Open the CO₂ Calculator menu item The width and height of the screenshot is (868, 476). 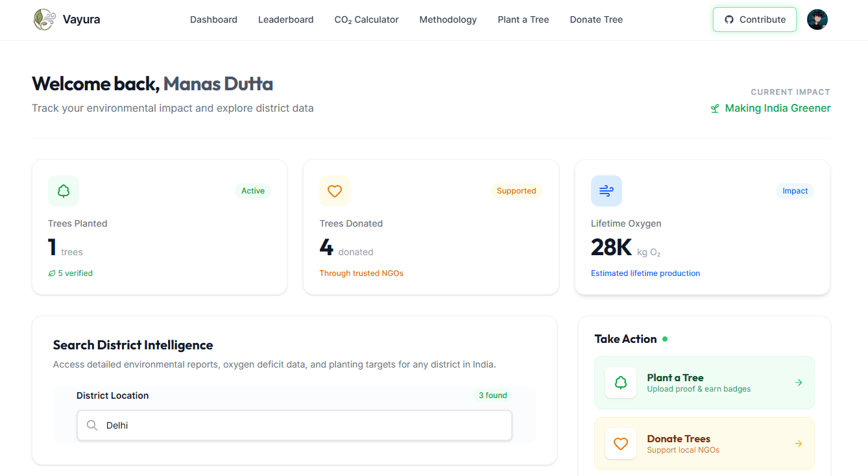click(367, 19)
